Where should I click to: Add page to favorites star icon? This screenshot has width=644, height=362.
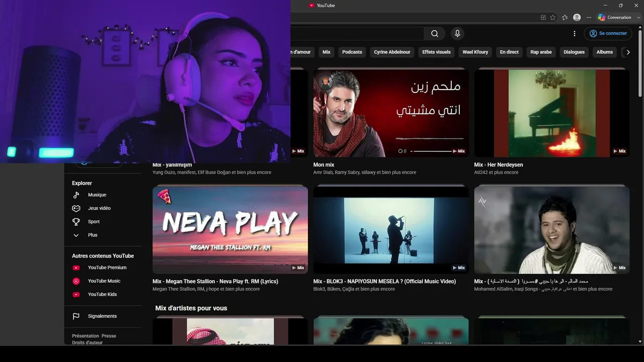[553, 18]
